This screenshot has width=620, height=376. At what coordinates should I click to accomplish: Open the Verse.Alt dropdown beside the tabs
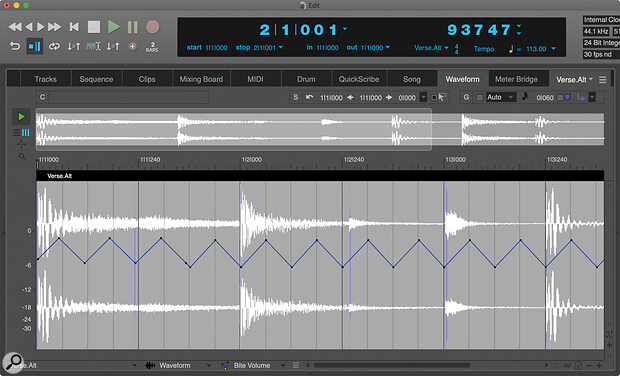pos(574,79)
